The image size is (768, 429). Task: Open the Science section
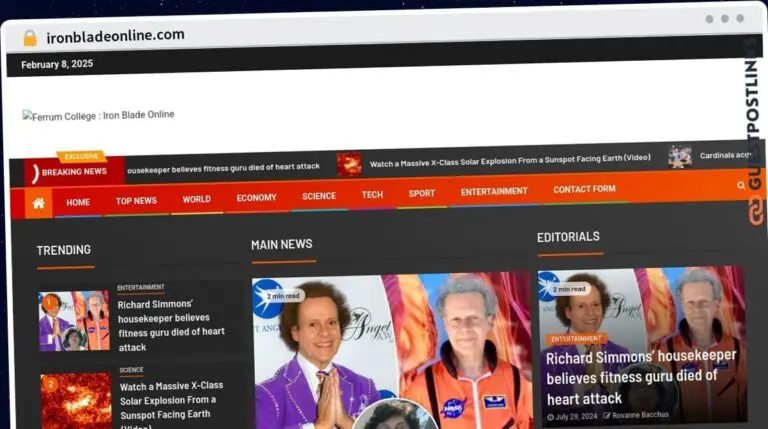pyautogui.click(x=319, y=196)
